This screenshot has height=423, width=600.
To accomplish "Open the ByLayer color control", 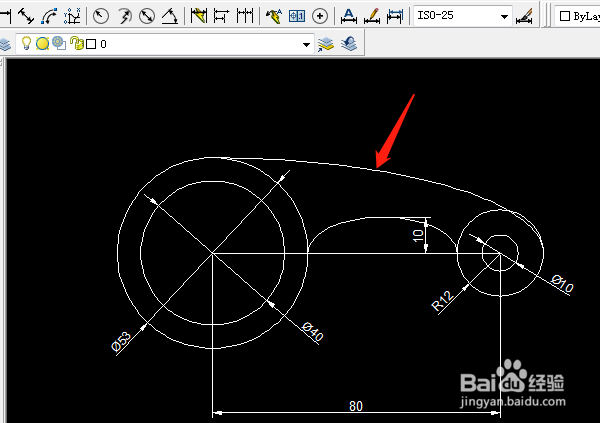I will coord(579,16).
